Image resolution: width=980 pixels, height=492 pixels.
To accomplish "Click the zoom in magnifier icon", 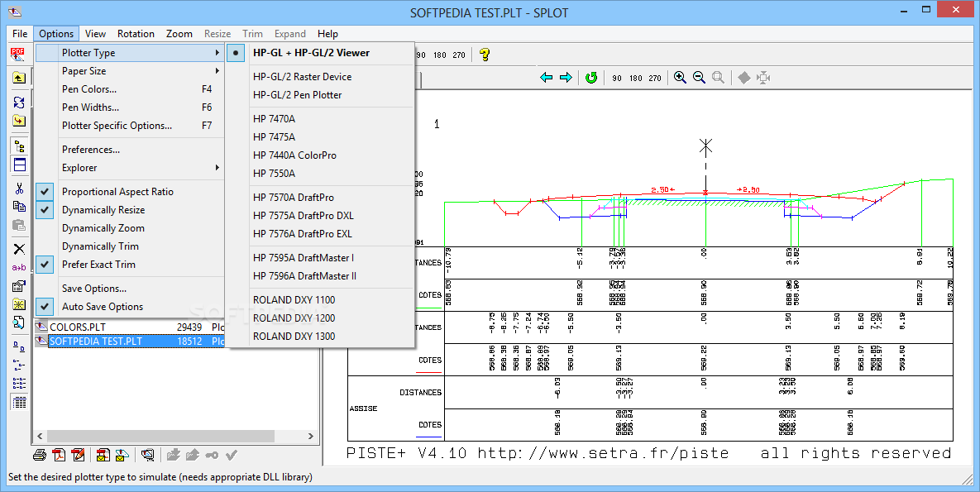I will click(x=680, y=78).
